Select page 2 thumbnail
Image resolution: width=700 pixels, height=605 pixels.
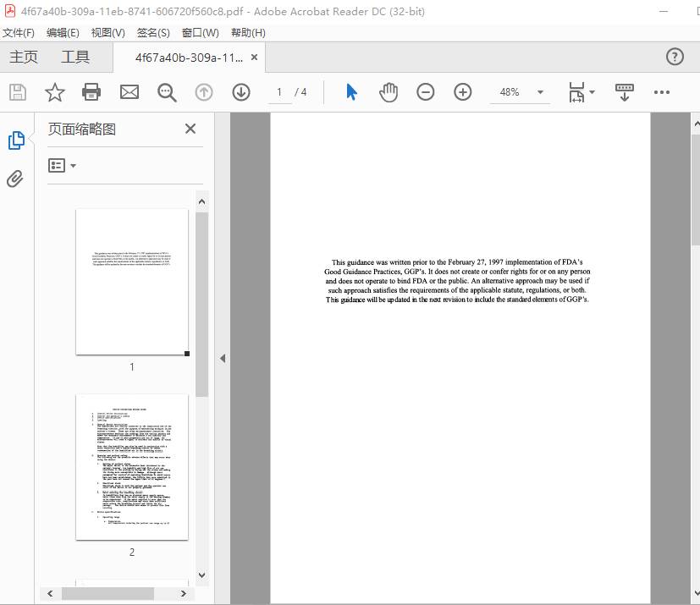tap(132, 467)
